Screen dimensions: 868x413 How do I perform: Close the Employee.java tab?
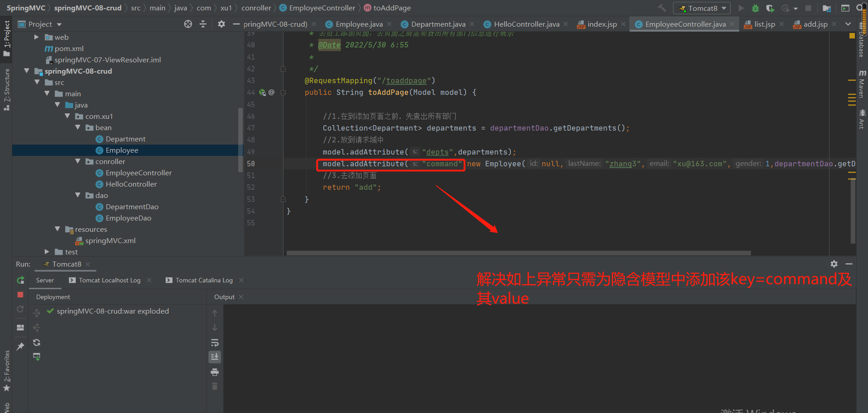[x=389, y=24]
